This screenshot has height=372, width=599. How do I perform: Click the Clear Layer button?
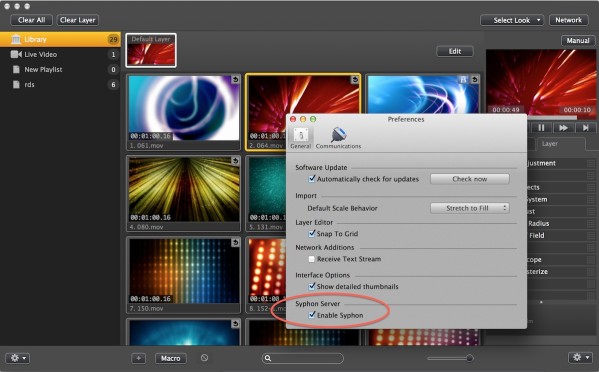click(x=78, y=20)
